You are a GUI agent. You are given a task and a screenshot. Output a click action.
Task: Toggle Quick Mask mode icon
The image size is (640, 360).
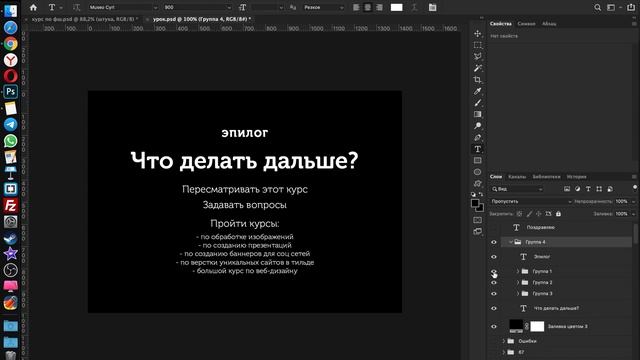pyautogui.click(x=478, y=220)
